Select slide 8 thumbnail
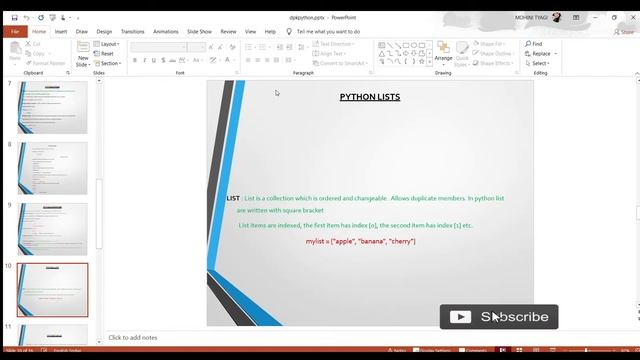 [x=52, y=168]
